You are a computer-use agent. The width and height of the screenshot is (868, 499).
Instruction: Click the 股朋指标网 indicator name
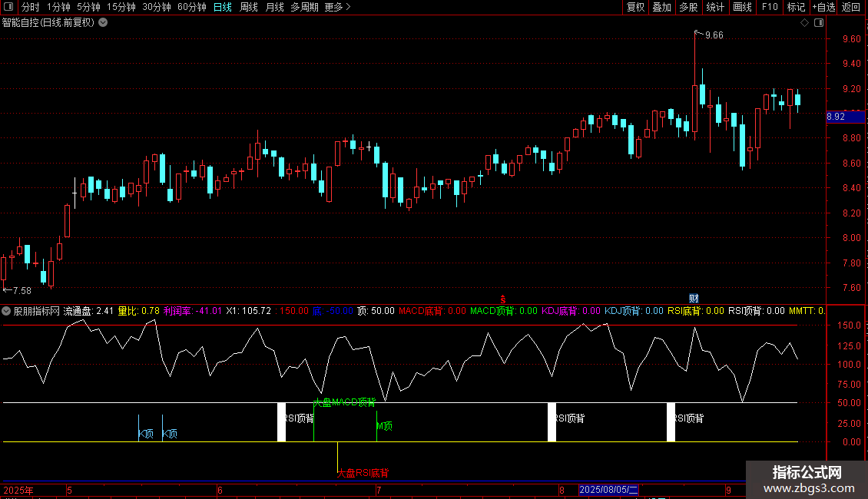point(37,311)
